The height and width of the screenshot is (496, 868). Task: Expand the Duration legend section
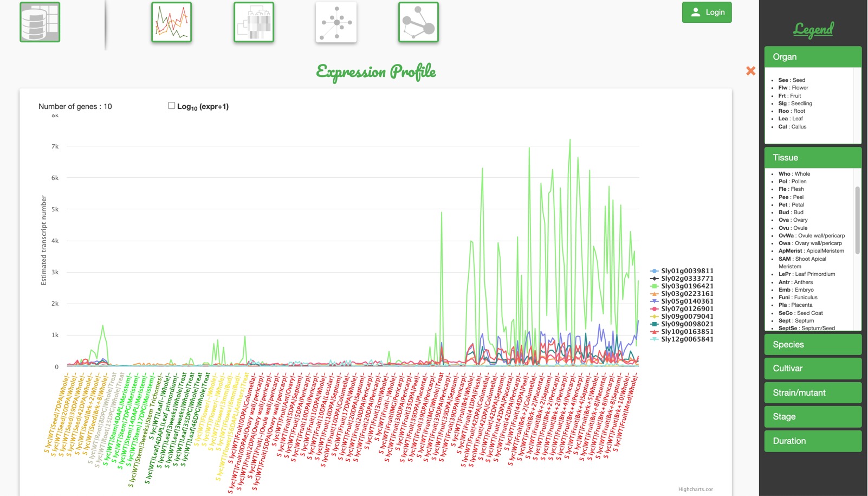[x=812, y=441]
